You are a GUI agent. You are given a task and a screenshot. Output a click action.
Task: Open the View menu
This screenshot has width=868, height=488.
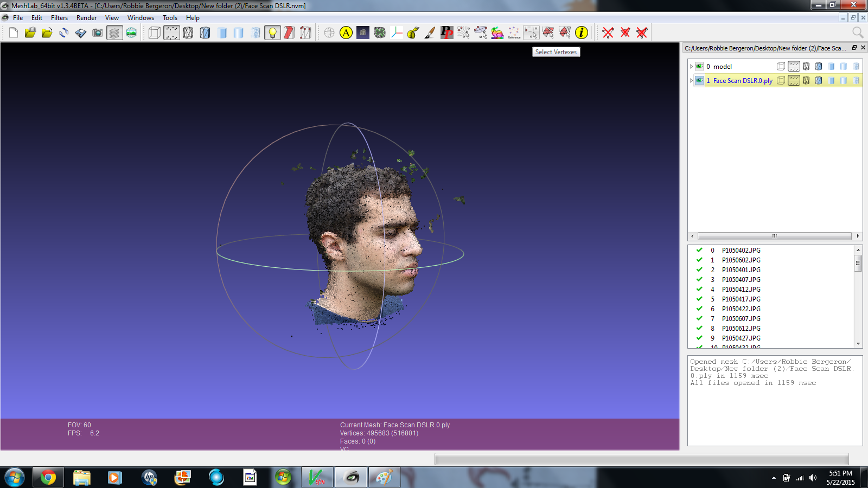point(112,18)
